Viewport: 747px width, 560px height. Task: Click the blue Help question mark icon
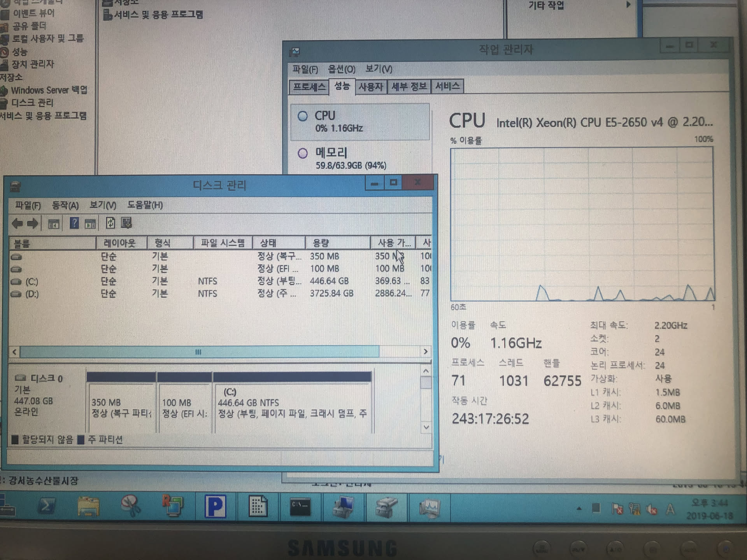(74, 223)
